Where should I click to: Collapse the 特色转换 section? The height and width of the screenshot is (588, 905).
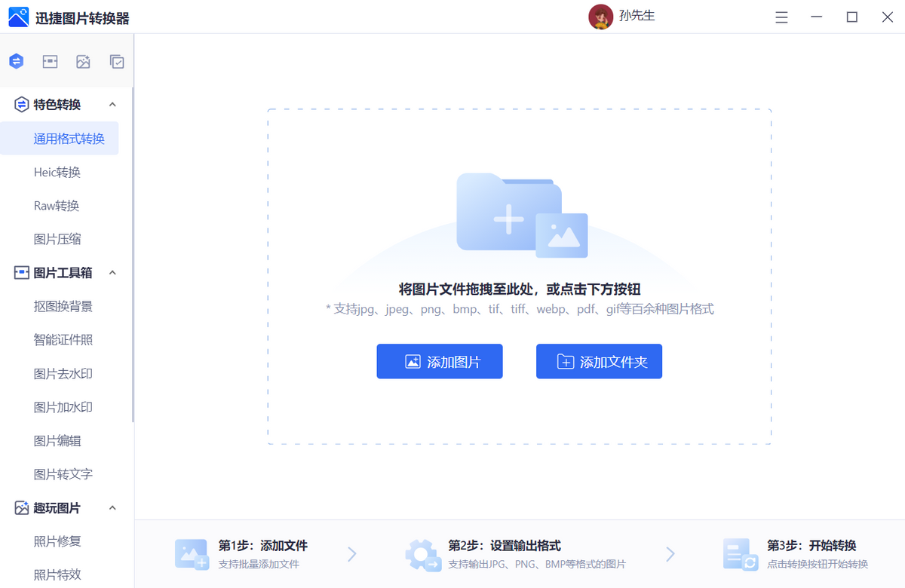112,104
